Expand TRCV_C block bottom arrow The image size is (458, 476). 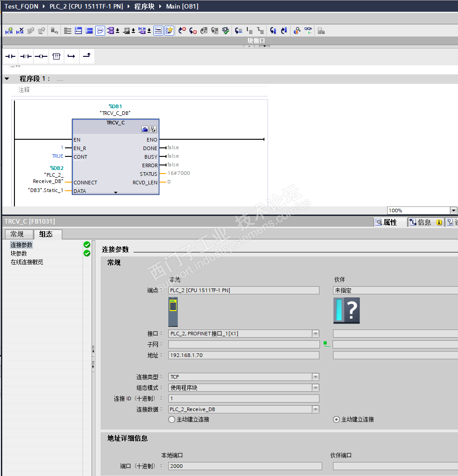point(116,192)
